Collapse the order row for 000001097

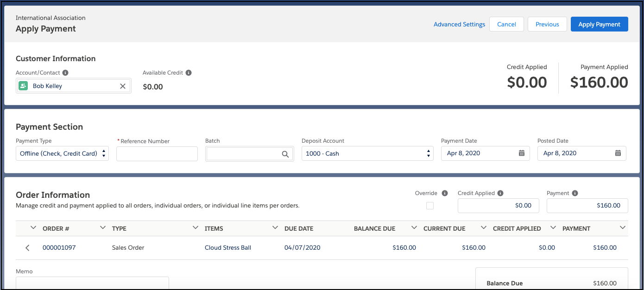pos(27,247)
